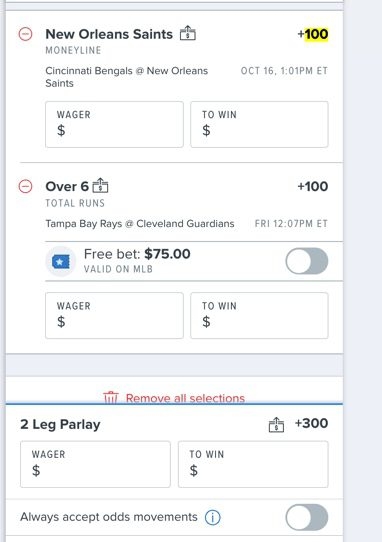Click the +300 parlay odds
382x542 pixels.
coord(311,423)
